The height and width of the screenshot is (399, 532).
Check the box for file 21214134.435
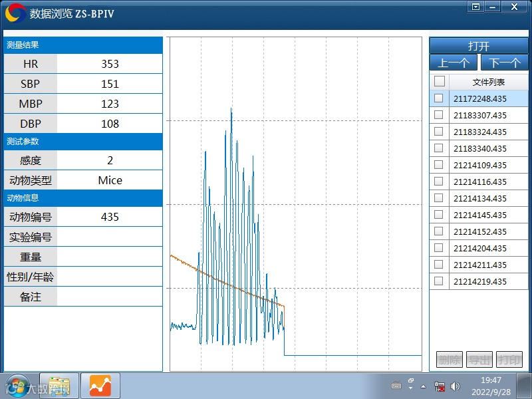[x=439, y=198]
